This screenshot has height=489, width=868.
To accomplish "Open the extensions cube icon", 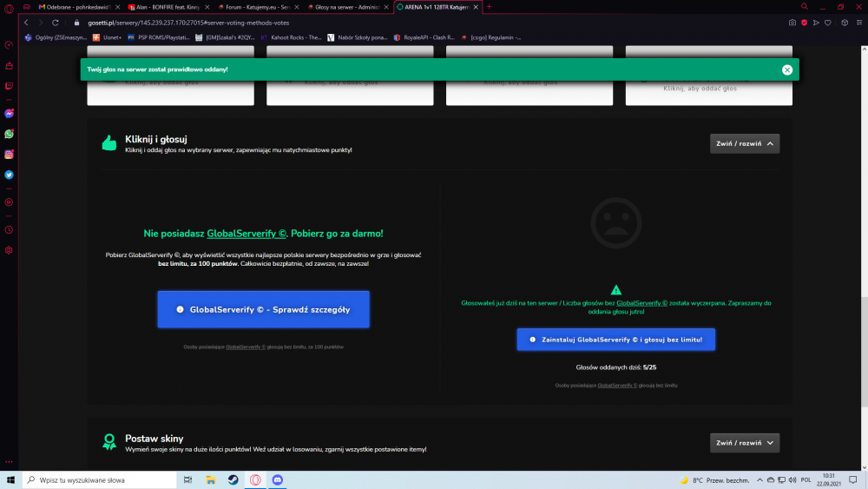I will [845, 23].
